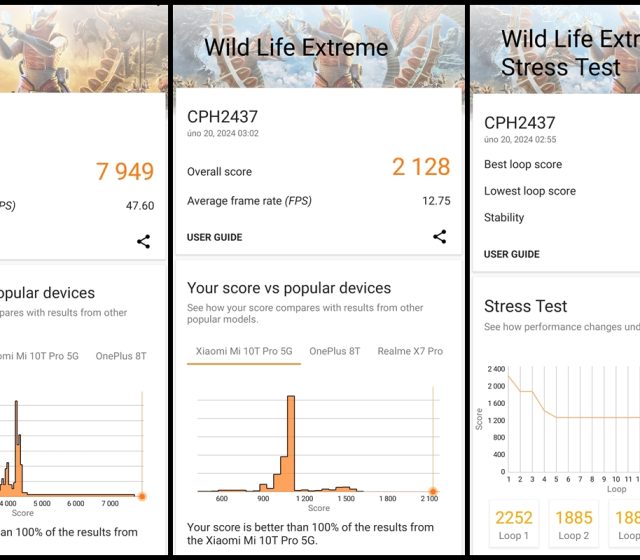Viewport: 640px width, 560px height.
Task: Click orange score marker dot in middle histogram
Action: click(x=433, y=490)
